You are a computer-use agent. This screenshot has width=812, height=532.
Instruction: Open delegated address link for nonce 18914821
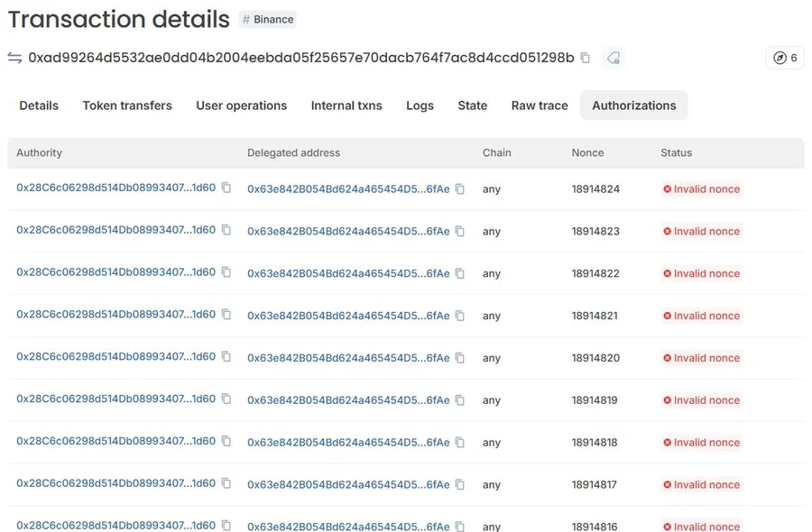tap(348, 316)
